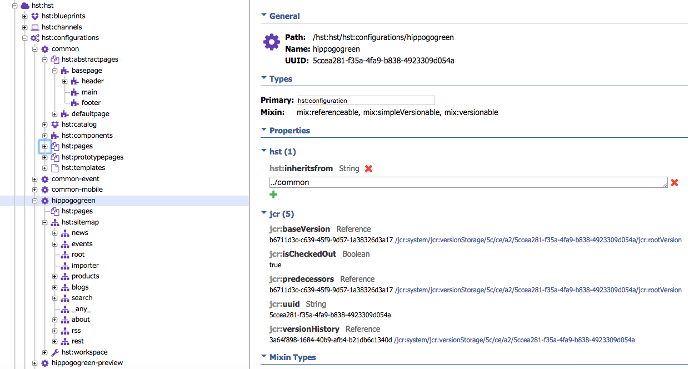Collapse the hst (1) property group
699x369 pixels.
click(x=264, y=152)
